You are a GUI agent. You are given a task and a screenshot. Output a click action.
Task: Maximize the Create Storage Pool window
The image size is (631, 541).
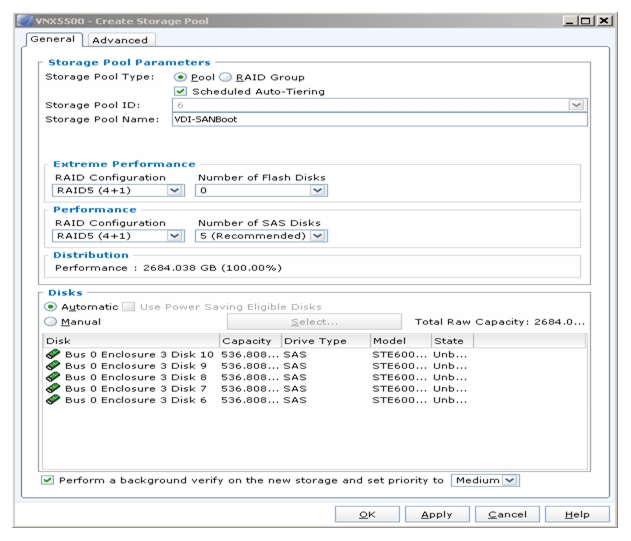[x=587, y=21]
